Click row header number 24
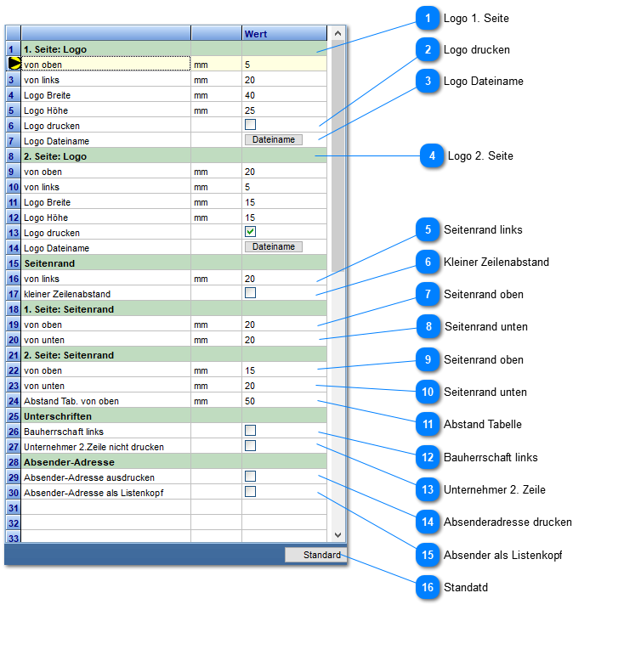The image size is (624, 672). point(14,401)
